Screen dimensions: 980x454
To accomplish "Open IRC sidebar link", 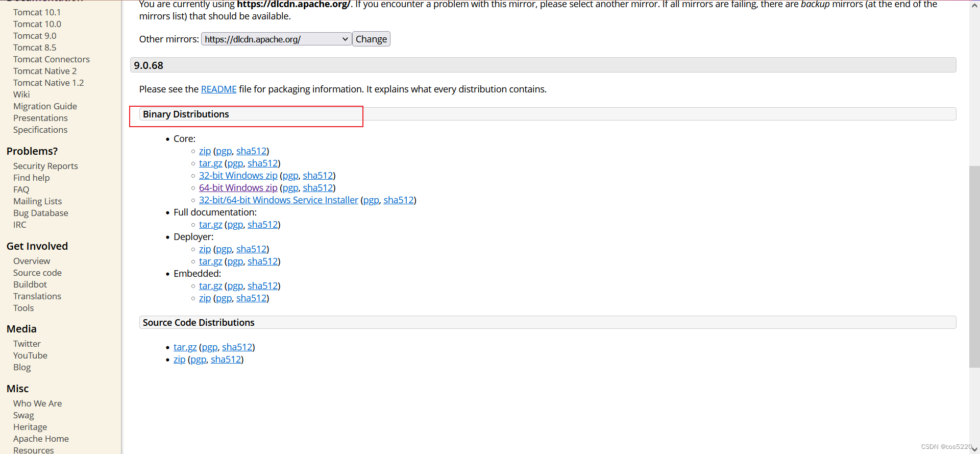I will 19,225.
